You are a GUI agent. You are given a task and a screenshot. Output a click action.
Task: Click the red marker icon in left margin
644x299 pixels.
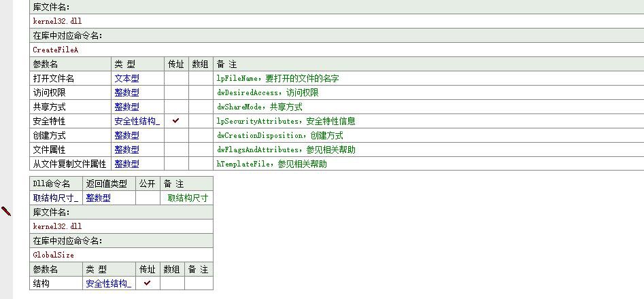click(6, 211)
